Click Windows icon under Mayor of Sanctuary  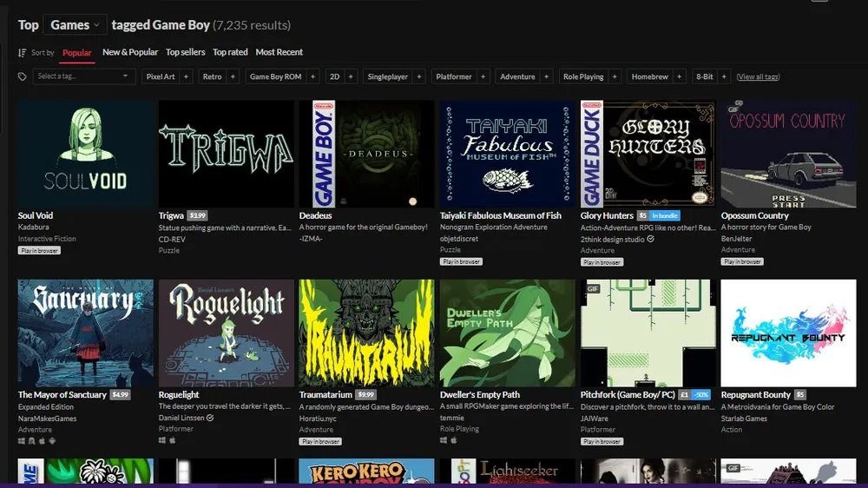[x=22, y=441]
